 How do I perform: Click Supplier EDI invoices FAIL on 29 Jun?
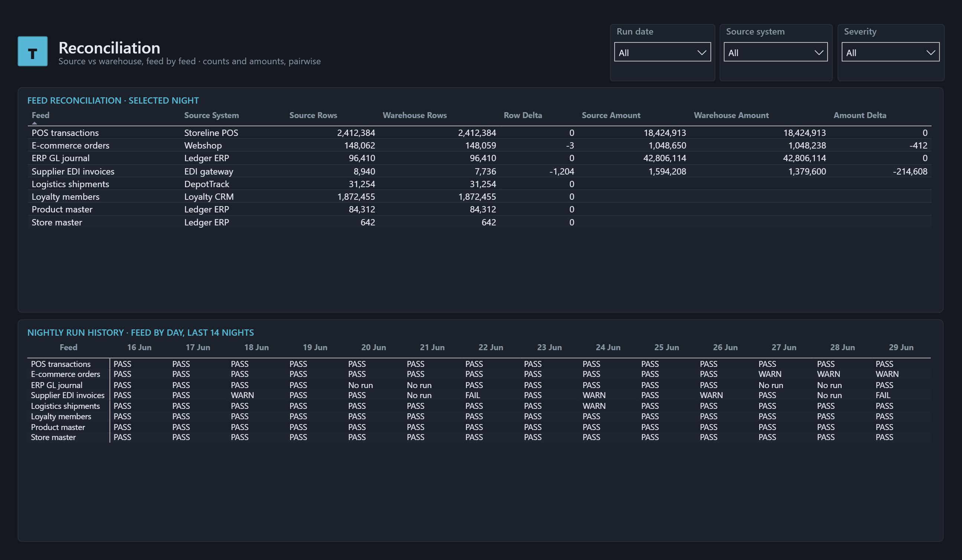click(x=883, y=395)
